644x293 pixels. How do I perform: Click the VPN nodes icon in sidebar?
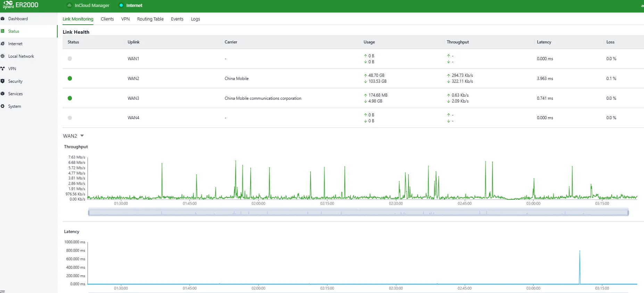(2, 69)
